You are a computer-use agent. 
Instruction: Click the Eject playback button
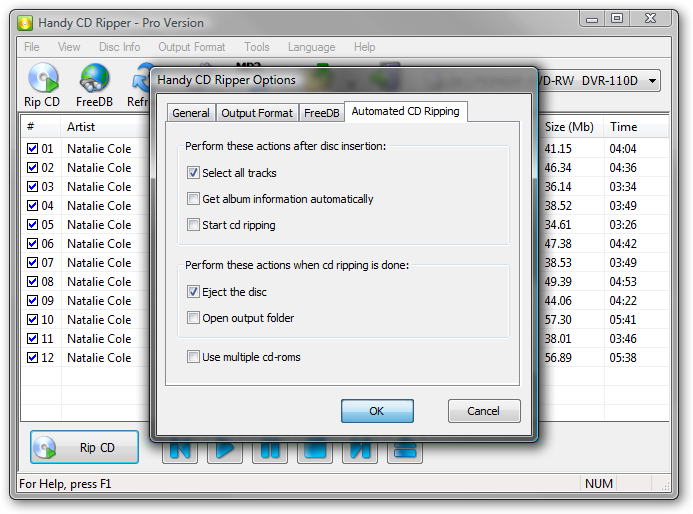405,451
